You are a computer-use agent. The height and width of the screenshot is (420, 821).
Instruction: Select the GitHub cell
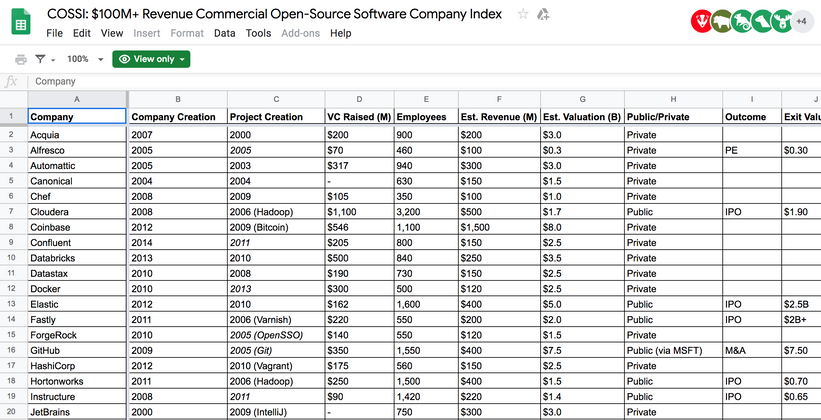tap(77, 350)
